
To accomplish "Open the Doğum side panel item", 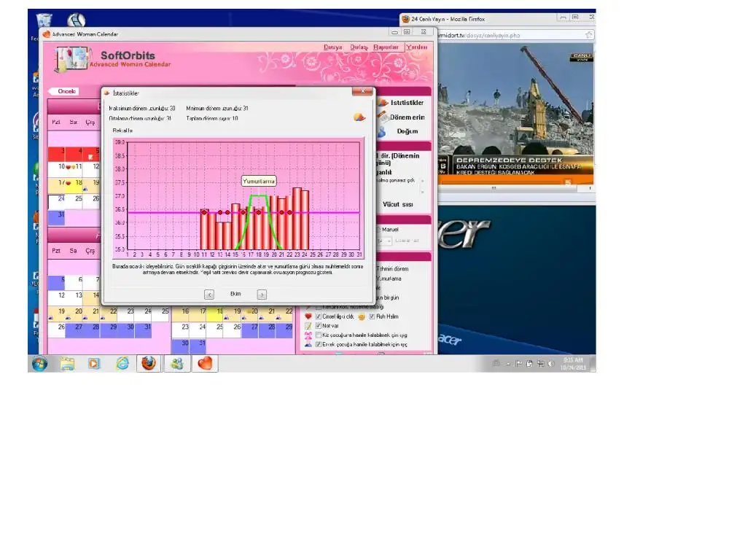I will (x=407, y=131).
